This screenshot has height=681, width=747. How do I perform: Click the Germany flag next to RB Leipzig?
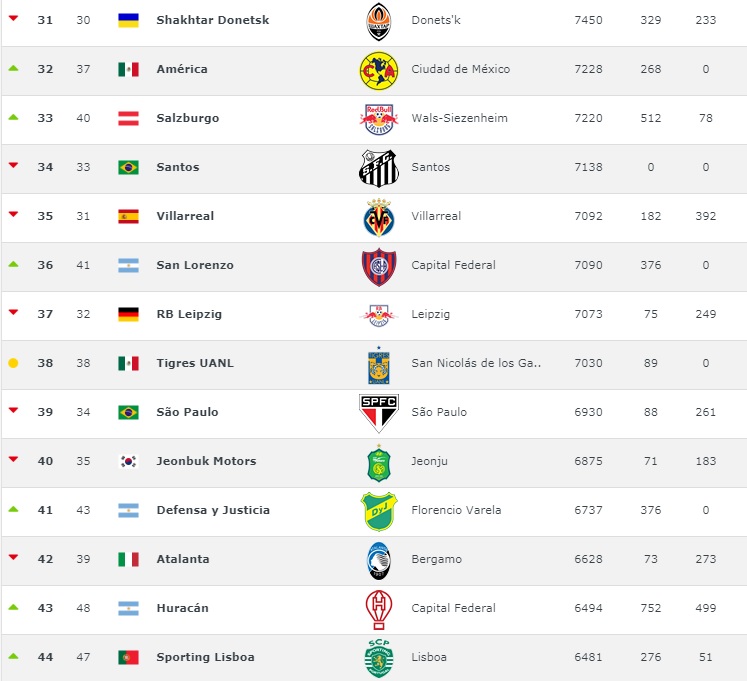[x=128, y=314]
